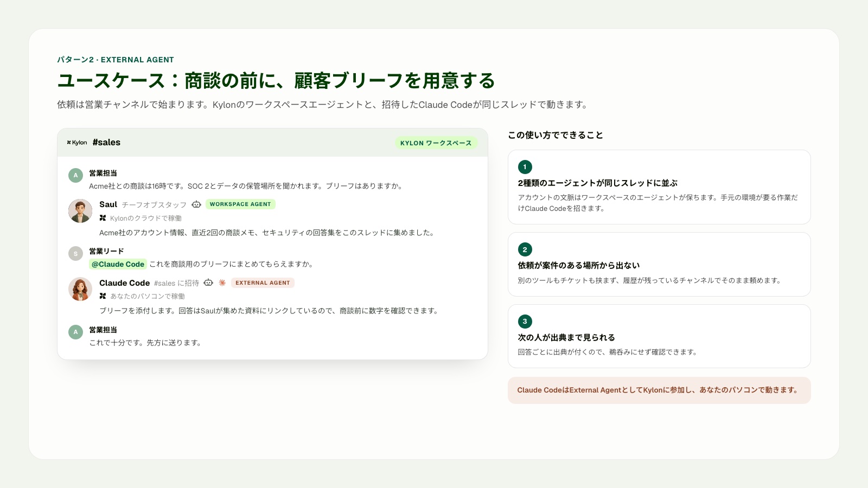Click description 別のツールもチケットも挟まず
Viewport: 868px width, 488px height.
pyautogui.click(x=650, y=280)
